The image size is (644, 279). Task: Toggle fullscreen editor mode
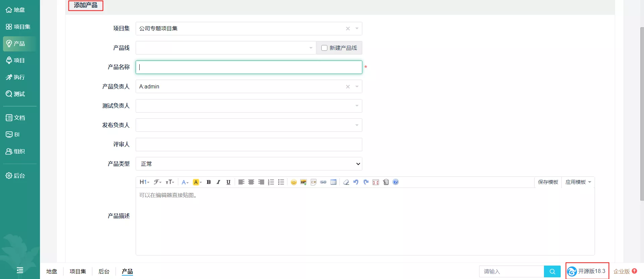376,182
